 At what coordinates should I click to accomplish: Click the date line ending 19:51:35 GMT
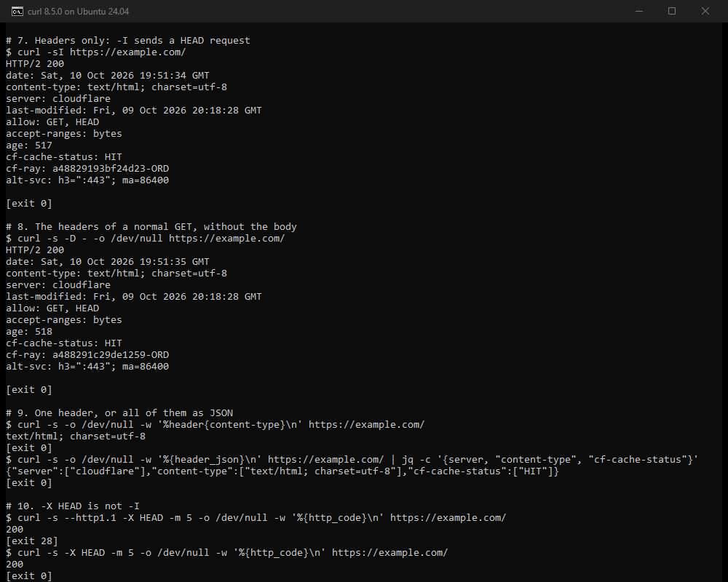[107, 262]
